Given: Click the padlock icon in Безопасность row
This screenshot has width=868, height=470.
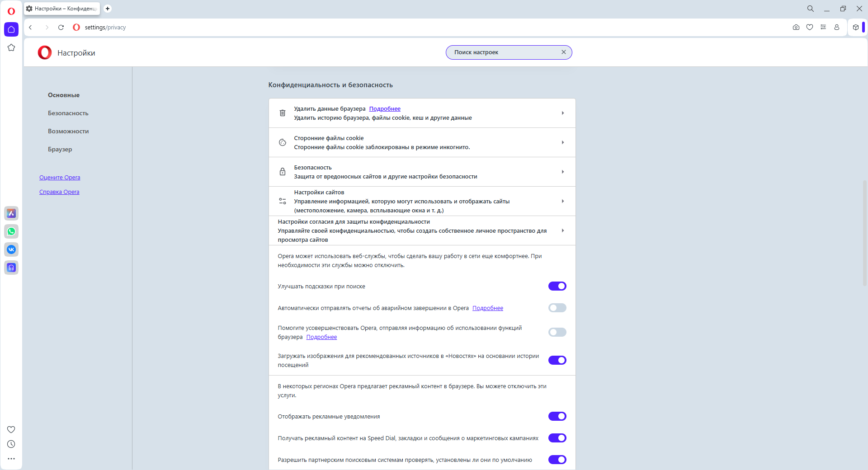Looking at the screenshot, I should 283,172.
